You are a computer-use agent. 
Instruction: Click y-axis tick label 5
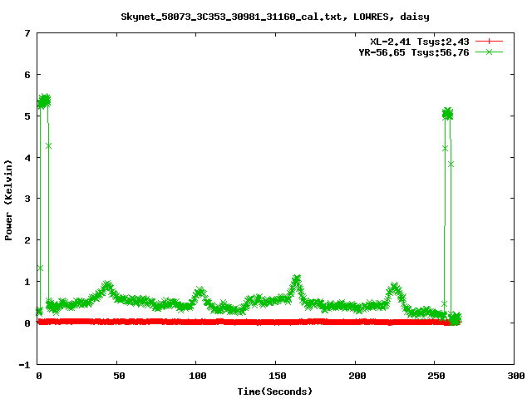pyautogui.click(x=27, y=116)
